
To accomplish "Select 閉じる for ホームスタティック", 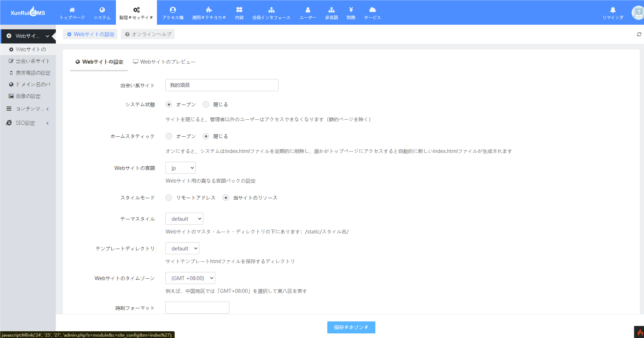I will point(206,136).
